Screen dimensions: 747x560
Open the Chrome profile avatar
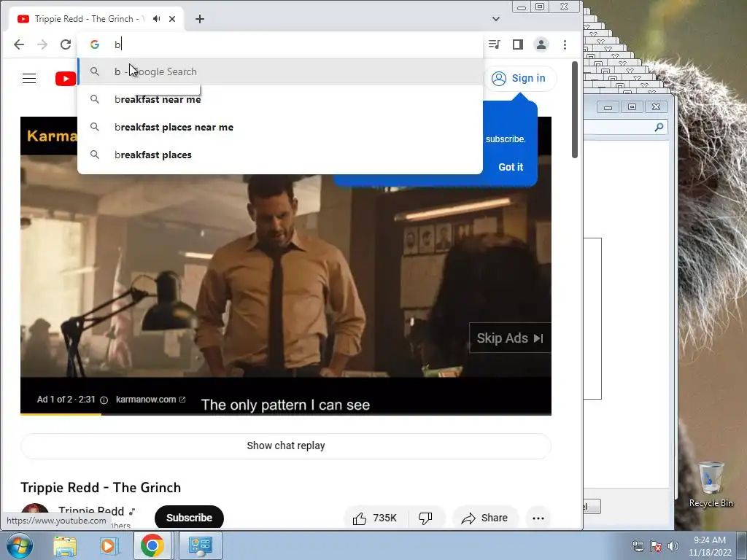tap(541, 44)
